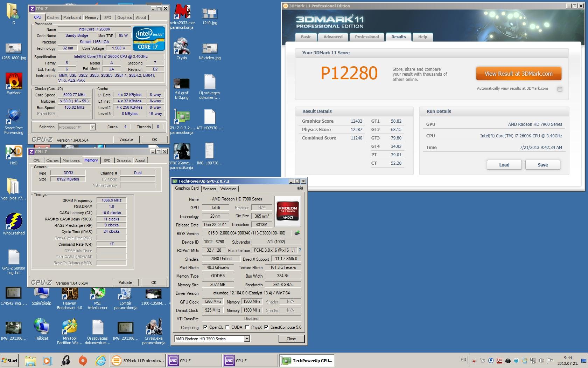Screen dimensions: 588x368
Task: Click the GPU-Z BIOS save chip icon
Action: 297,233
